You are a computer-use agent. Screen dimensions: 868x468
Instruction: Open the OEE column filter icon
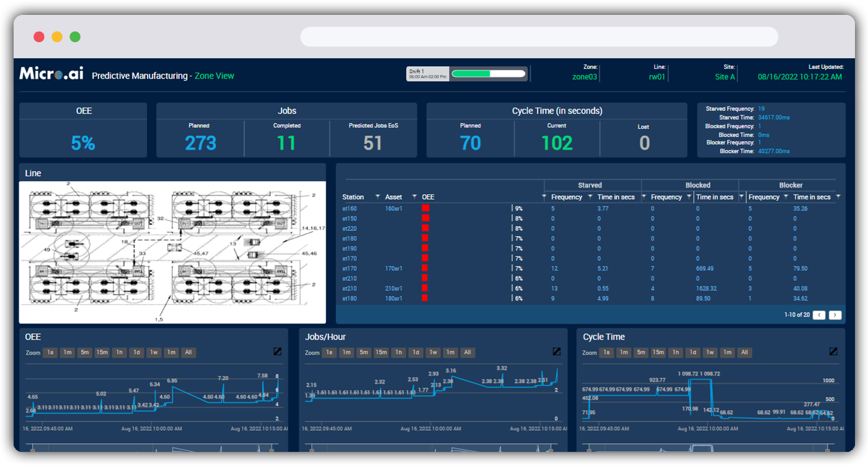[x=544, y=197]
